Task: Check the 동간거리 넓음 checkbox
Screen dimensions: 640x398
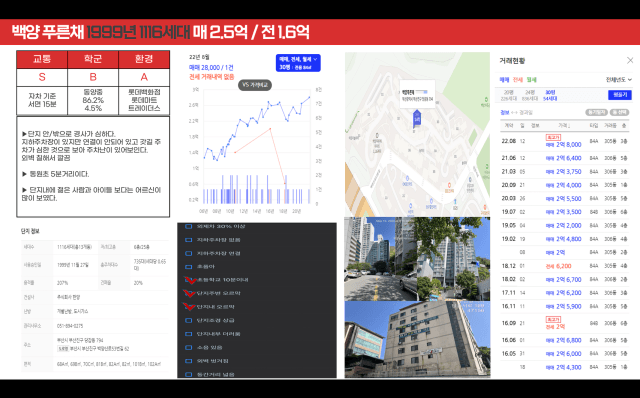Action: (x=189, y=374)
